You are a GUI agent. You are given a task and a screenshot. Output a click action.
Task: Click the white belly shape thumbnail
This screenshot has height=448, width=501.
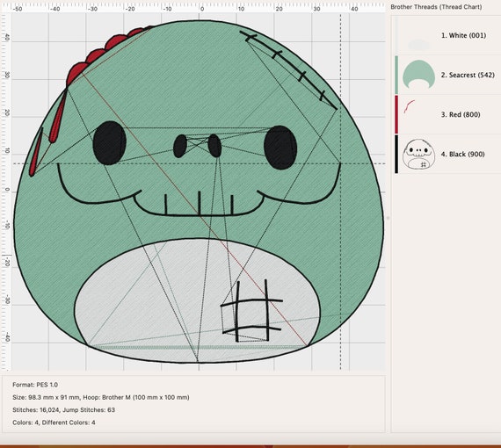coord(418,45)
